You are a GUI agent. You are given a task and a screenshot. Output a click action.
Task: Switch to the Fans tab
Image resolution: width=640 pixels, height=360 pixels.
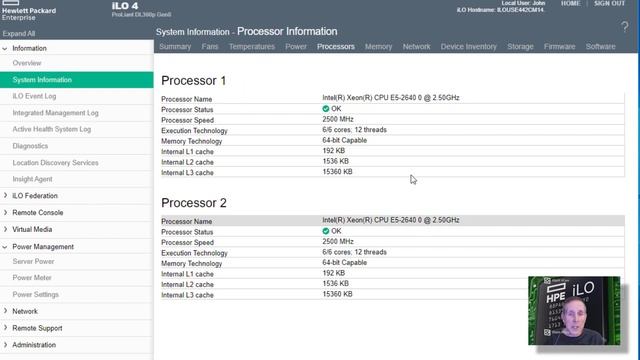pyautogui.click(x=210, y=47)
